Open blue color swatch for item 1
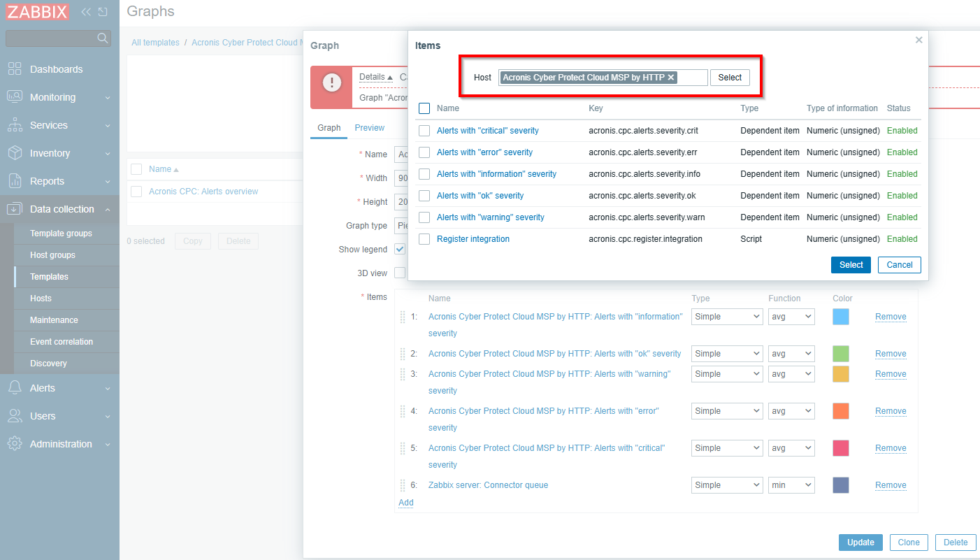Screen dimensions: 980x560 click(841, 317)
